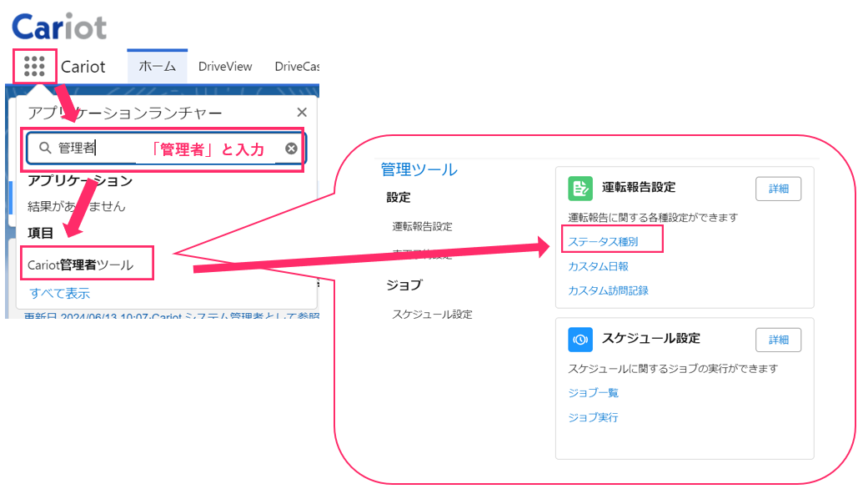This screenshot has height=494, width=868.
Task: Close the Application Launcher panel
Action: [302, 113]
